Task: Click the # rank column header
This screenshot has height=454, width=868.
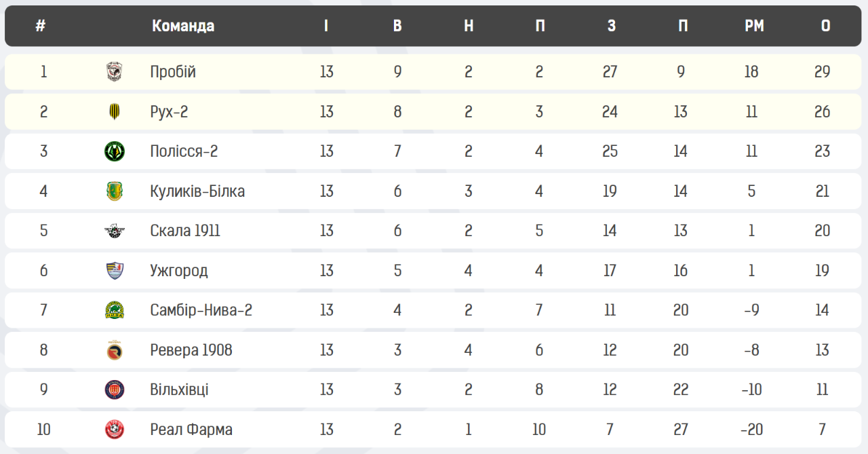Action: [x=41, y=26]
